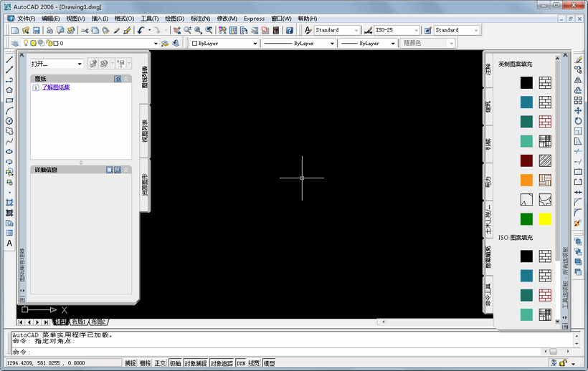
Task: Toggle the 对象捕捉 object snap button
Action: [x=196, y=363]
